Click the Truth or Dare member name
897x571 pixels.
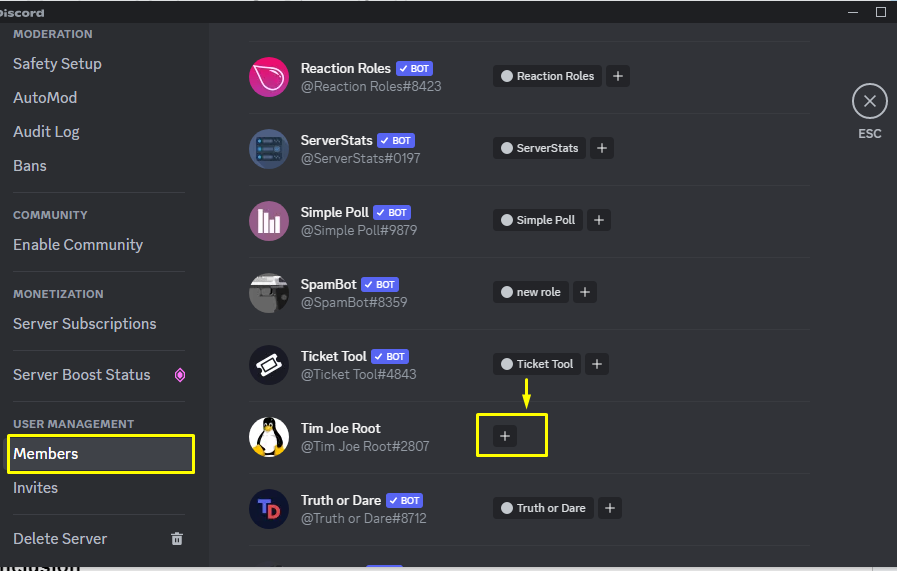(341, 501)
